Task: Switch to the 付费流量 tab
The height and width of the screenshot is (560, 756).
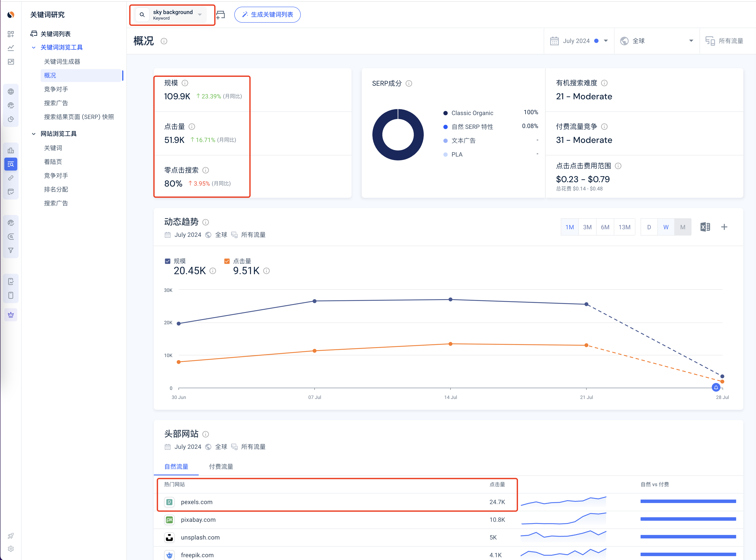Action: (221, 467)
